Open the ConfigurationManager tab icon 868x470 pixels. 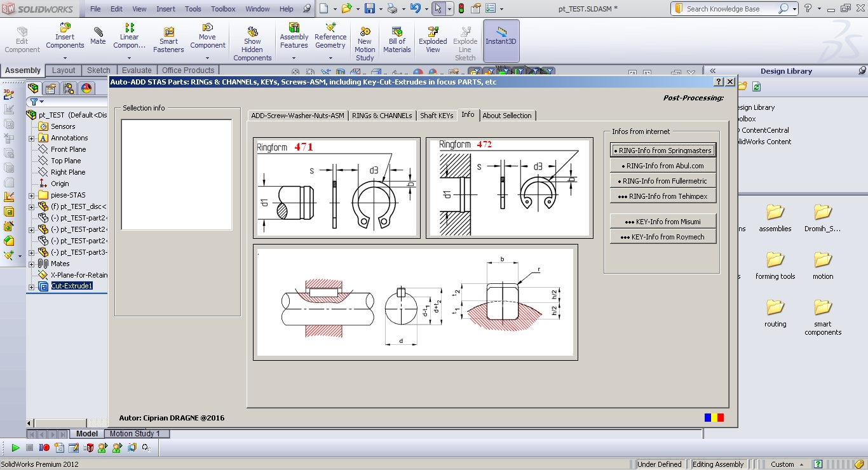(x=69, y=88)
